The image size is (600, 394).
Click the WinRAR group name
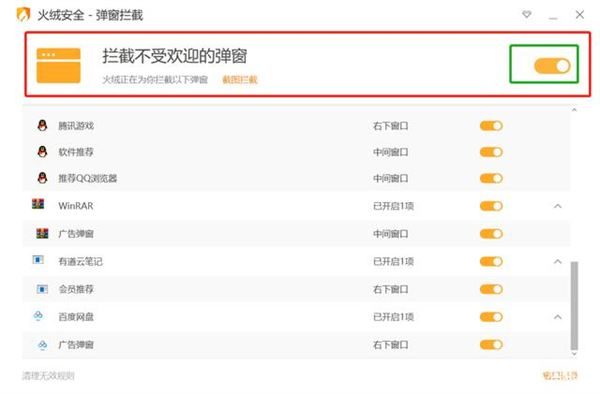tap(76, 206)
